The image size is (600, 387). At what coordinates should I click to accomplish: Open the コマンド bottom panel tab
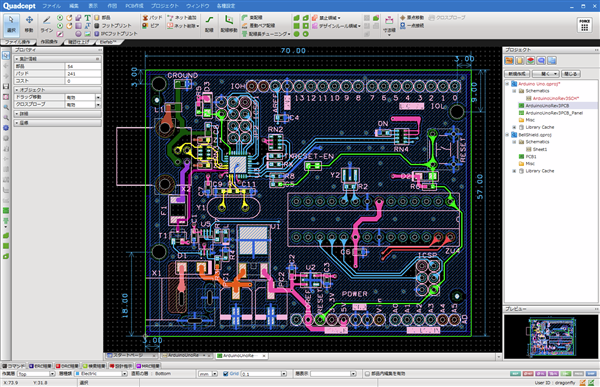tap(14, 366)
